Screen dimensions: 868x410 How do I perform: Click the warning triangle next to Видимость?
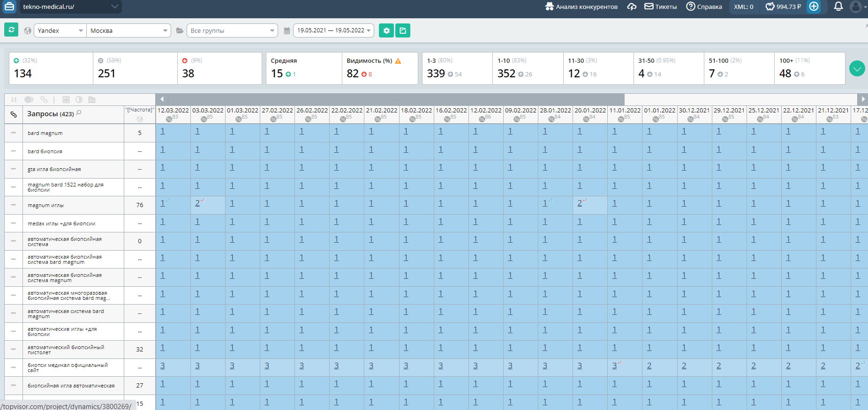(398, 61)
